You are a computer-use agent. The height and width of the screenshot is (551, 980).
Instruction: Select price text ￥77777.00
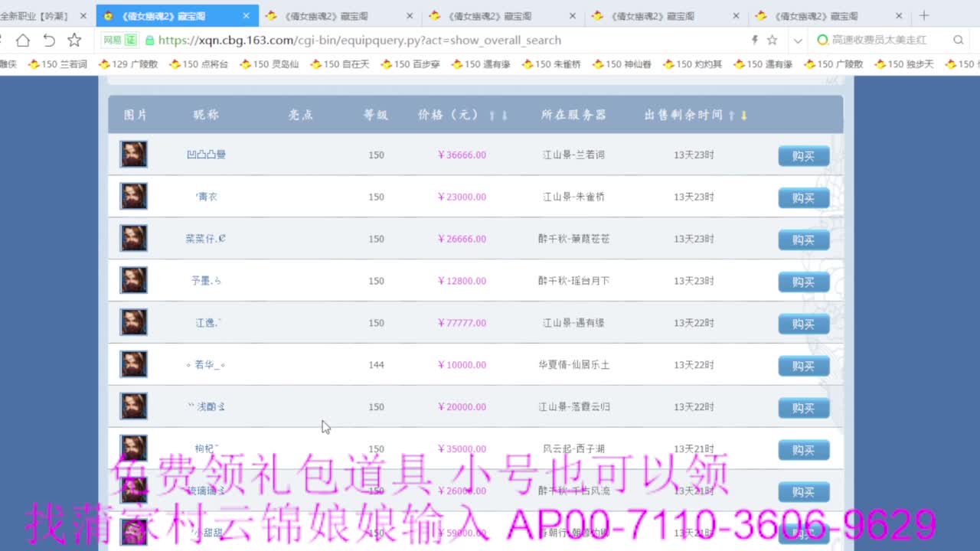(x=462, y=323)
